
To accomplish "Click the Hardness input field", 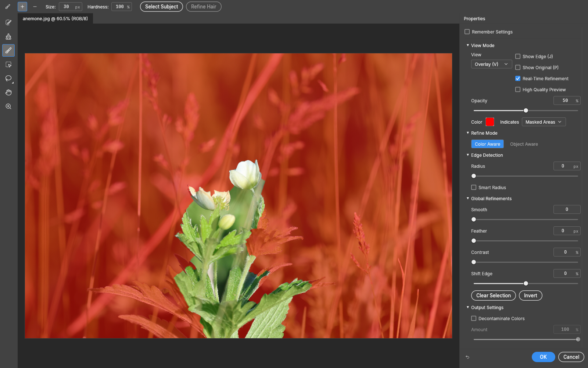I will (x=122, y=7).
